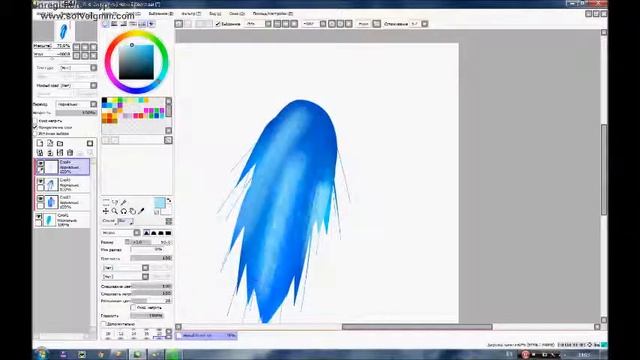
Task: Select the hand pan tool
Action: pos(133,211)
